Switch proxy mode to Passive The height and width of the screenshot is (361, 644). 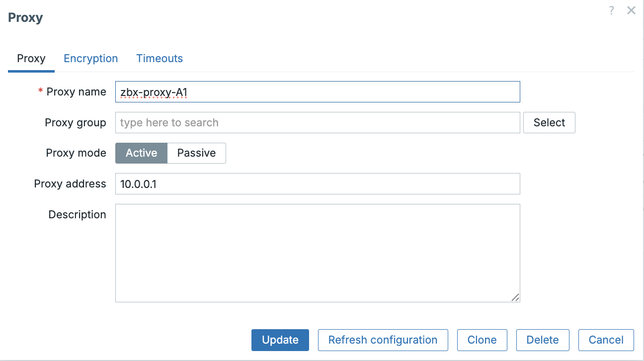point(196,153)
